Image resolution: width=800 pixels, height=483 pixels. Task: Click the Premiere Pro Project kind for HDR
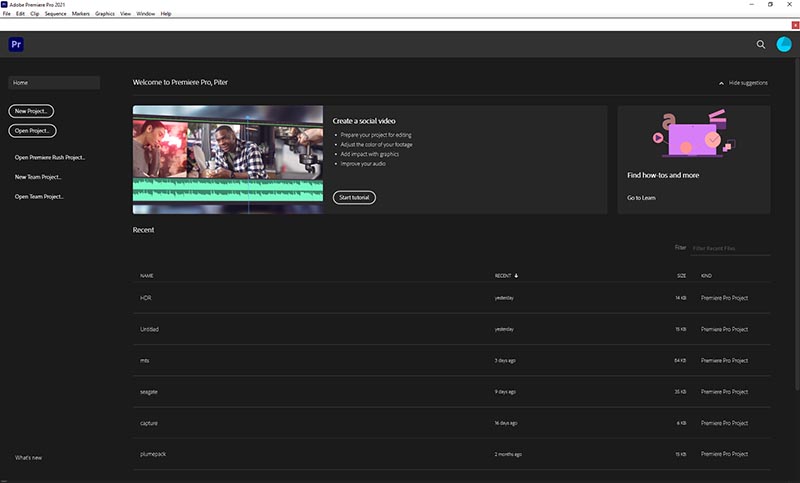pos(724,298)
